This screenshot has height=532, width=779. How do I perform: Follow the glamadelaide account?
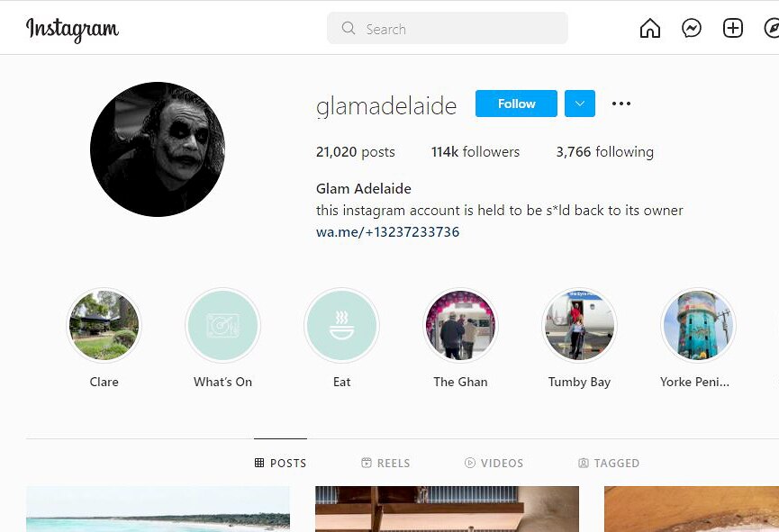516,104
